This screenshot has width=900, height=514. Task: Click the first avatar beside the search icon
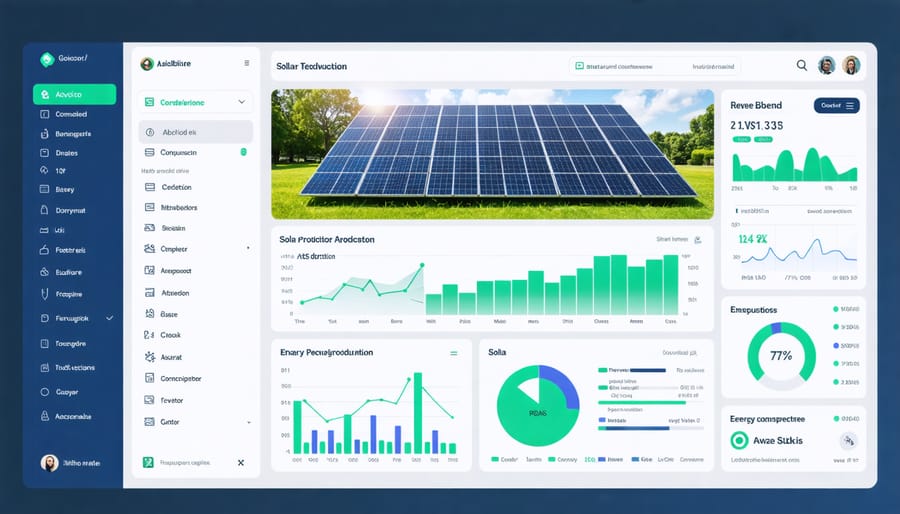tap(827, 65)
